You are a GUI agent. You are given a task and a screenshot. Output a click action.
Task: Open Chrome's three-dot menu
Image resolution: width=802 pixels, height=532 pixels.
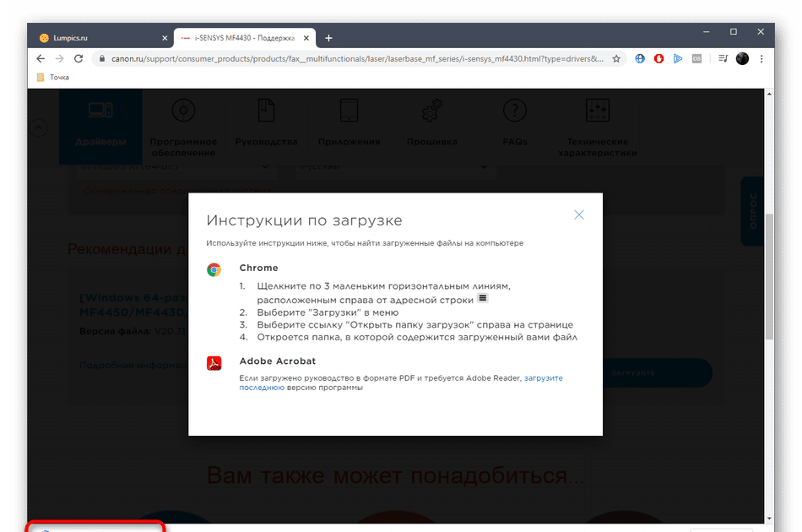(761, 59)
